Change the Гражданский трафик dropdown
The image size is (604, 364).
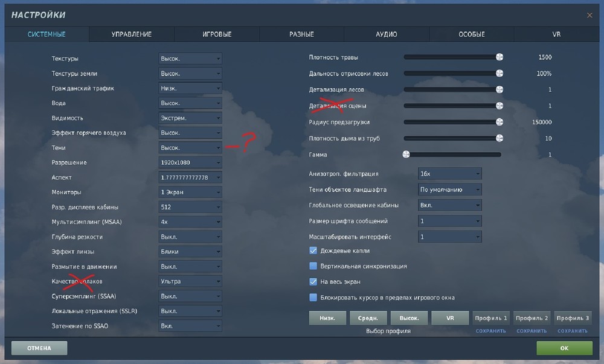point(190,88)
